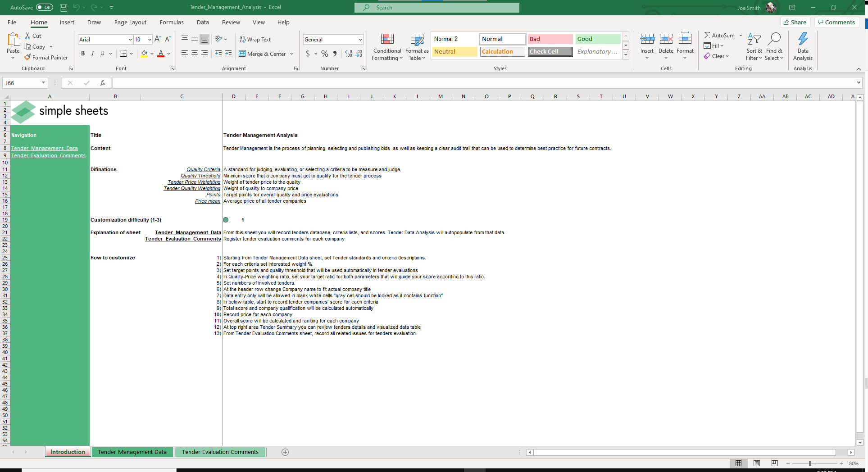Toggle Bold formatting

(83, 54)
